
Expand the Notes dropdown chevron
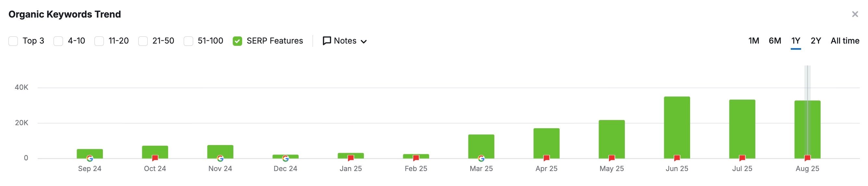(x=364, y=42)
